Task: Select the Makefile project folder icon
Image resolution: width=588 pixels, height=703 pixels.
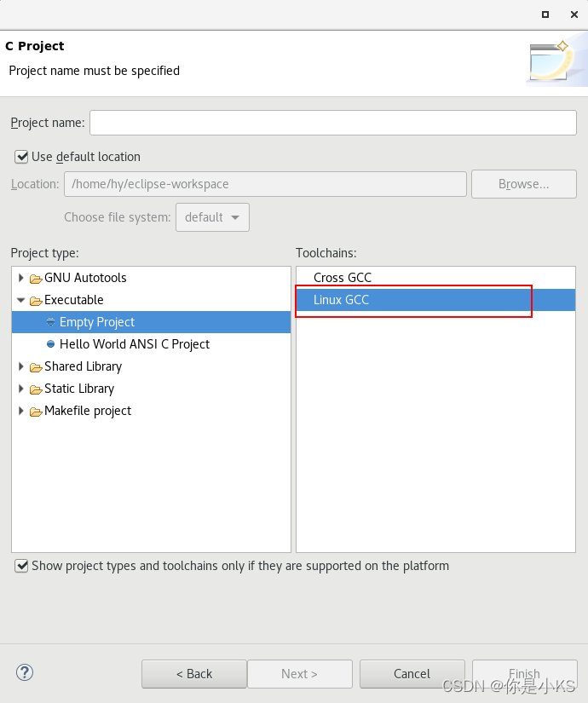Action: (36, 411)
